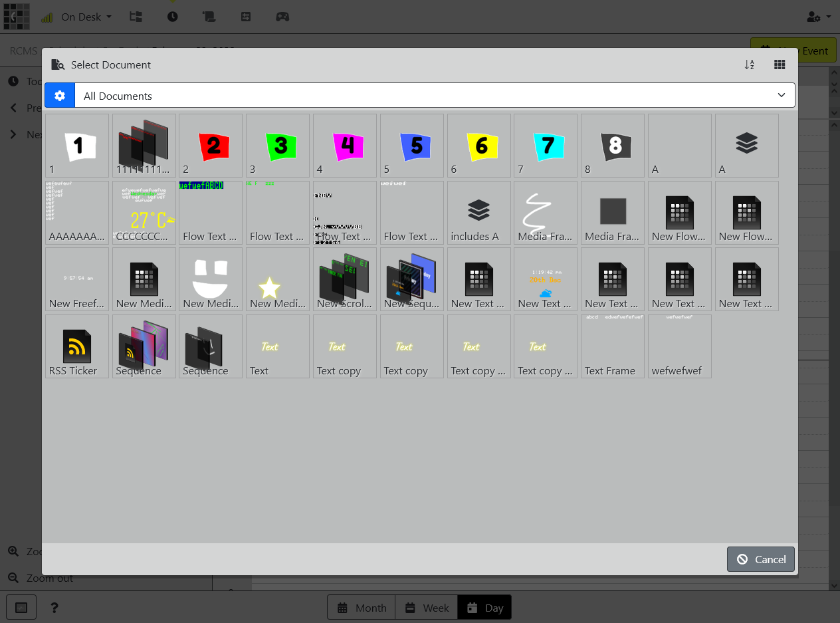840x623 pixels.
Task: Select the Text Frame document
Action: coord(613,346)
